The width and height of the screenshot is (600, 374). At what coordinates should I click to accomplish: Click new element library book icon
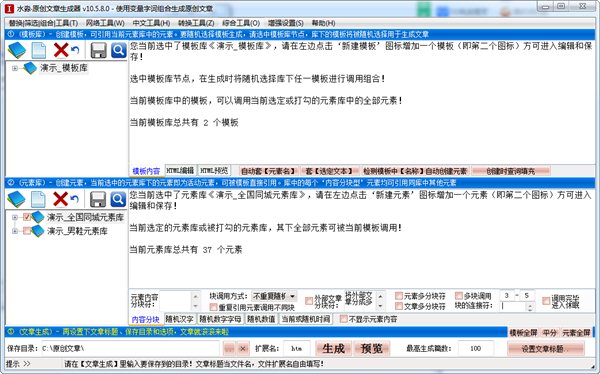(16, 199)
